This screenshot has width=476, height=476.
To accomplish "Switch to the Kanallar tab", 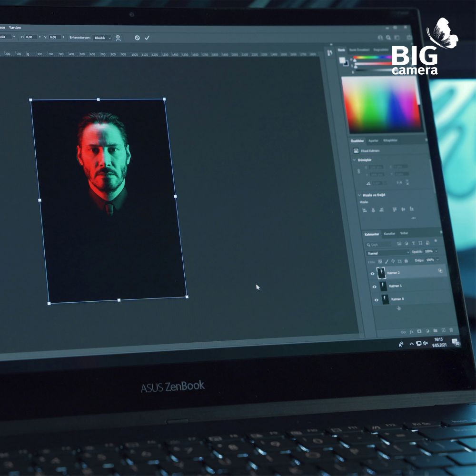I will coord(389,233).
